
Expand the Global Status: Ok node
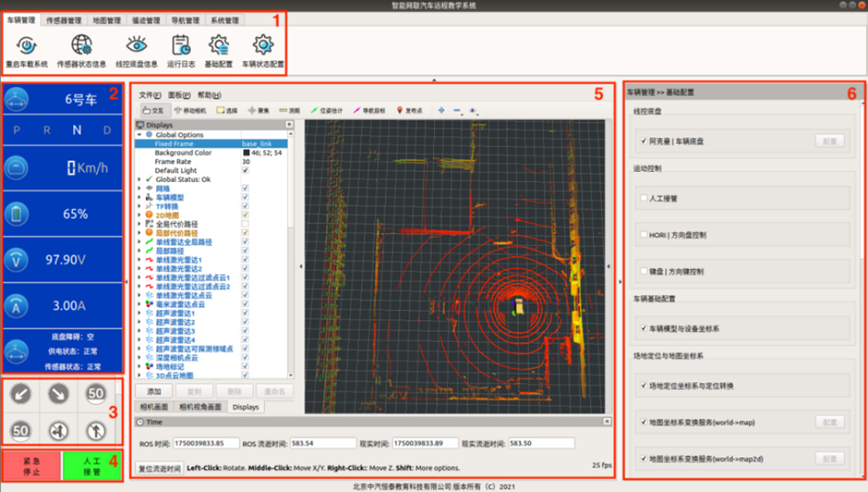139,179
